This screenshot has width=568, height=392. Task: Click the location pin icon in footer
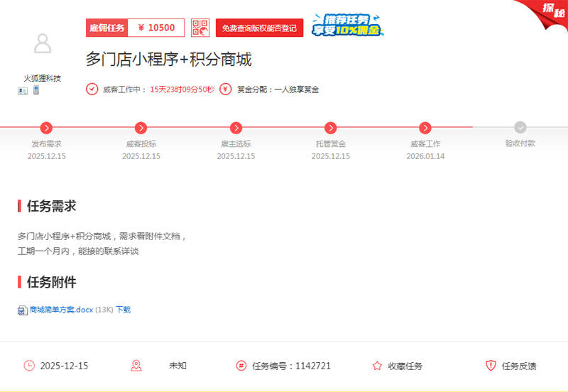[136, 366]
